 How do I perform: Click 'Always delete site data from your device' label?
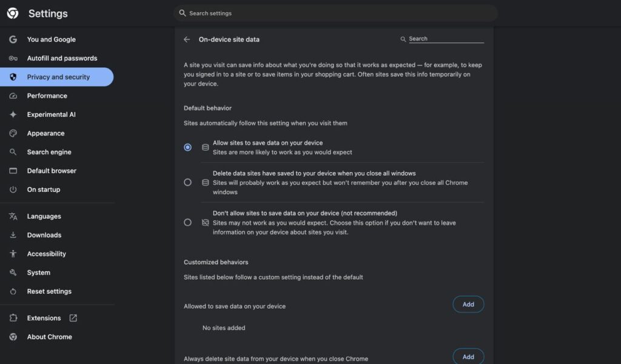[x=276, y=359]
